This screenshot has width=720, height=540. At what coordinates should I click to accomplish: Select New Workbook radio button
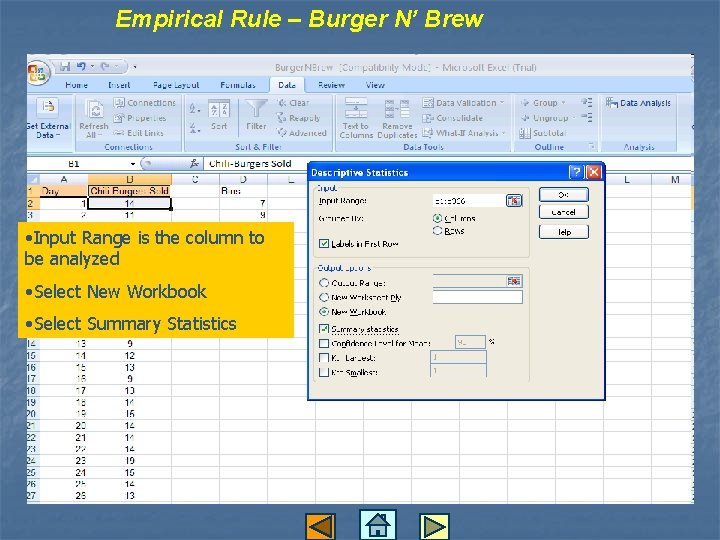(x=324, y=312)
